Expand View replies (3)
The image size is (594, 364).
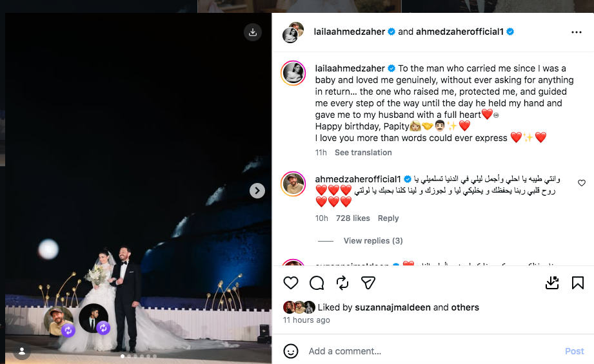point(373,241)
